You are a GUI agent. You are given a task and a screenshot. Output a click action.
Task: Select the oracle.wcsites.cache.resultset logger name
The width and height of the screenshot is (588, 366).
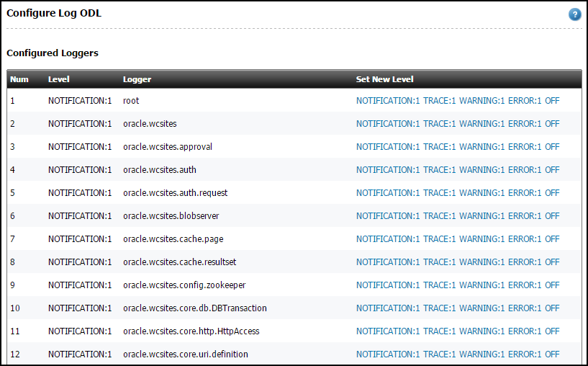(x=180, y=262)
